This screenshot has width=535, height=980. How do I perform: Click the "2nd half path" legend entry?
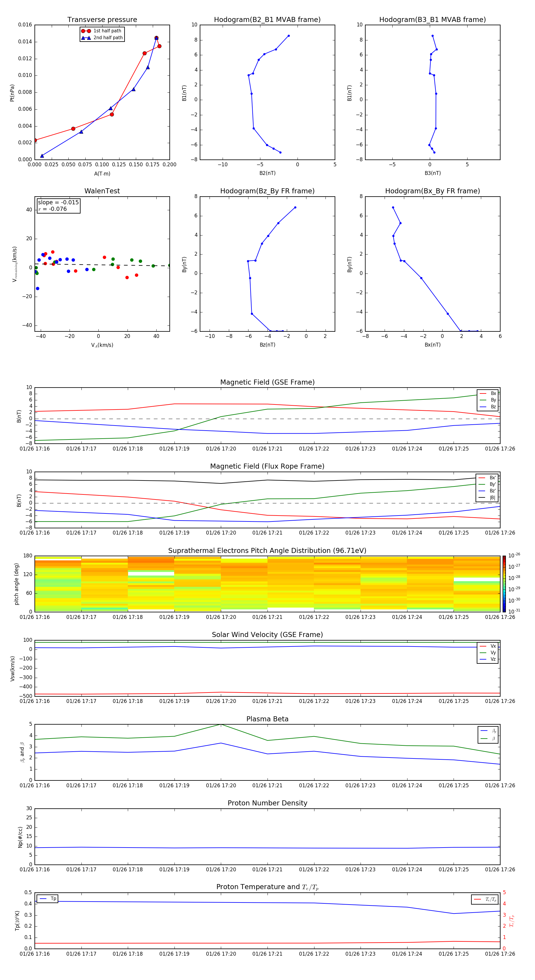pyautogui.click(x=102, y=38)
